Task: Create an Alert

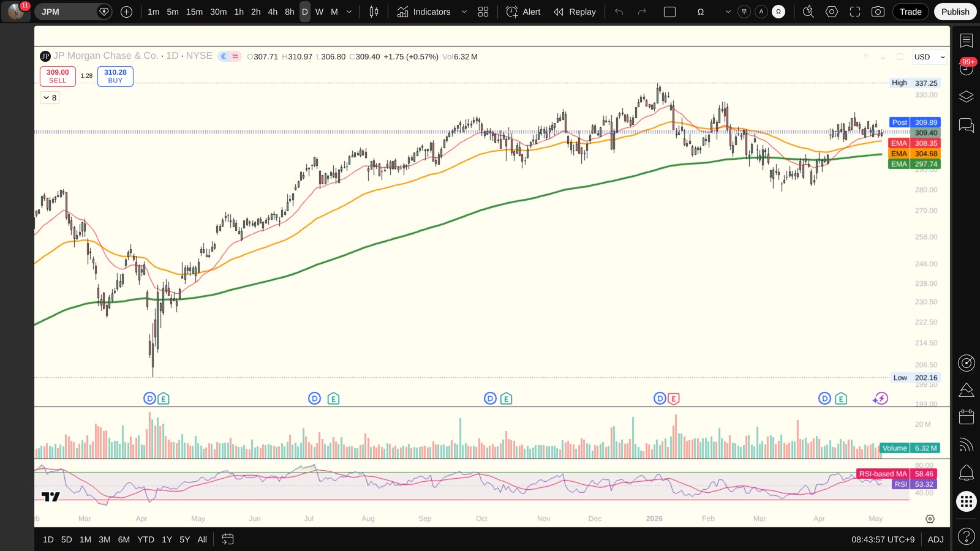Action: pos(523,12)
